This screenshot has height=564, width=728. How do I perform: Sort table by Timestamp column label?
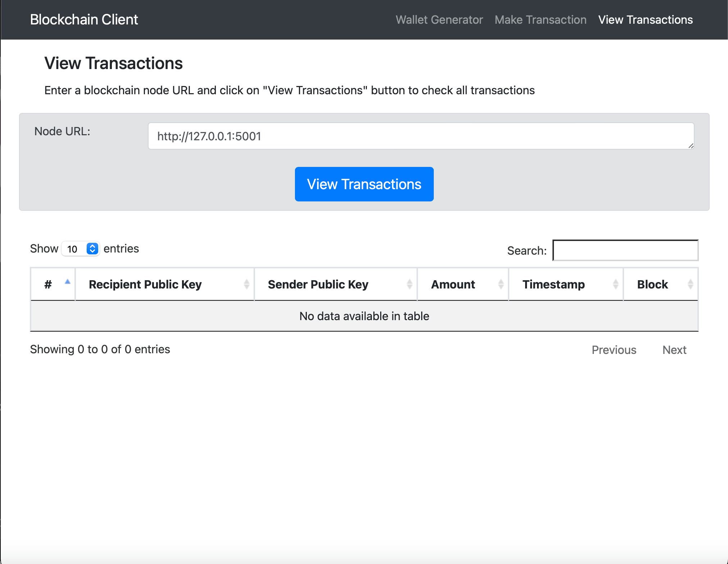(553, 285)
